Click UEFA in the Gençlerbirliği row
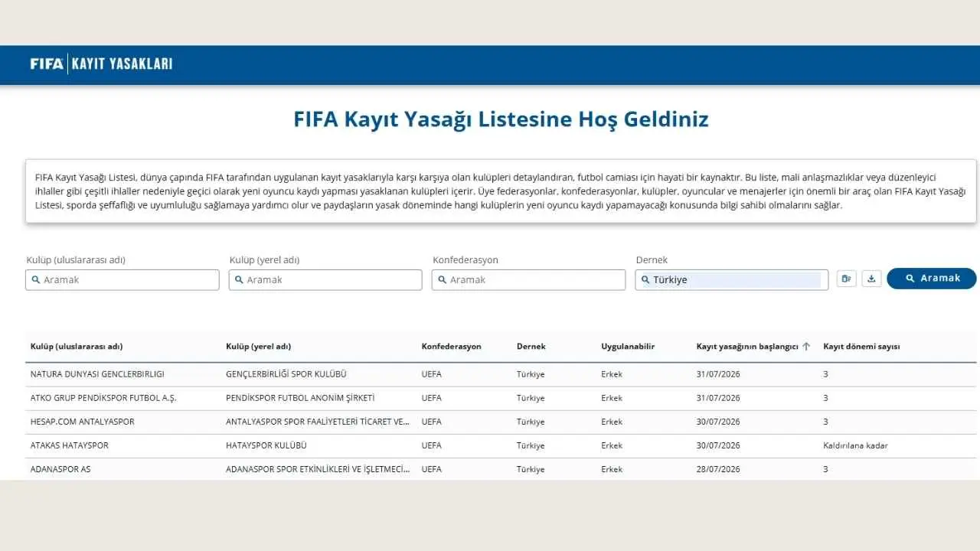The width and height of the screenshot is (980, 551). click(432, 374)
